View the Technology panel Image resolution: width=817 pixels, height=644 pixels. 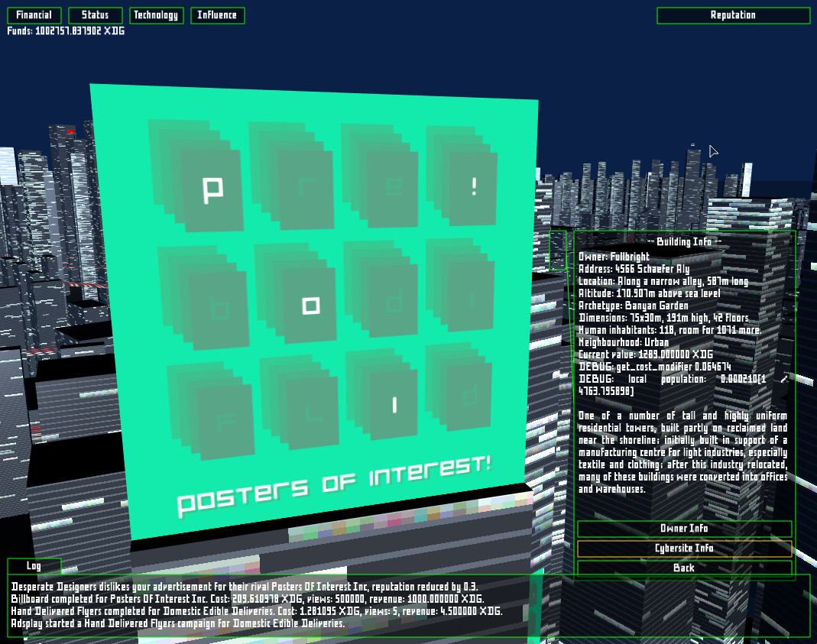pyautogui.click(x=156, y=15)
